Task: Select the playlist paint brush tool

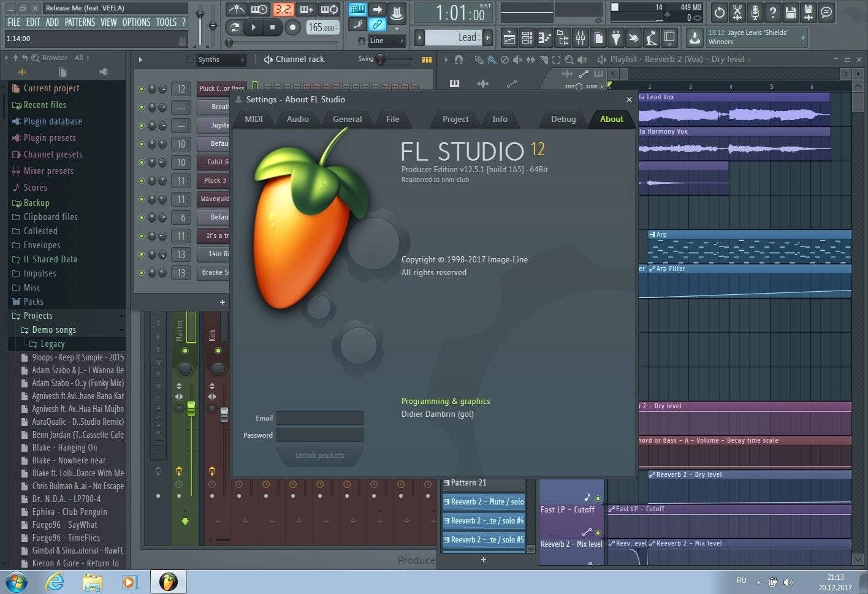Action: [492, 59]
